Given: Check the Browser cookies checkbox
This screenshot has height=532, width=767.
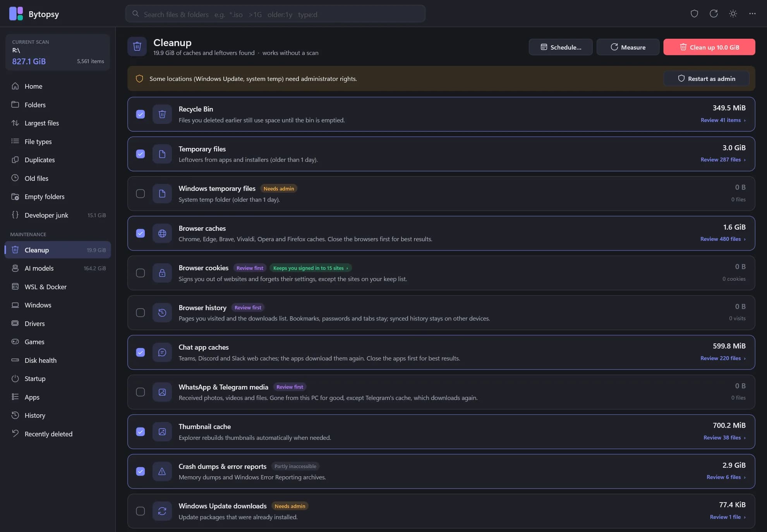Looking at the screenshot, I should click(x=141, y=273).
